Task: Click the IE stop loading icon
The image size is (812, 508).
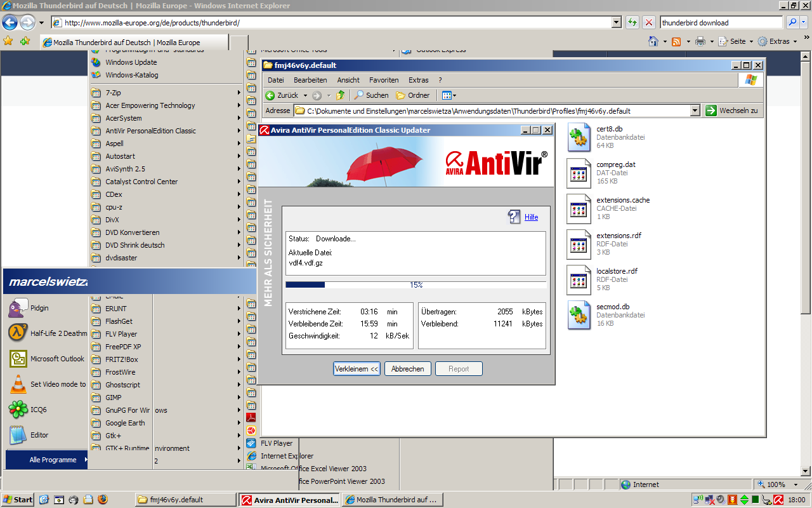Action: pos(649,22)
